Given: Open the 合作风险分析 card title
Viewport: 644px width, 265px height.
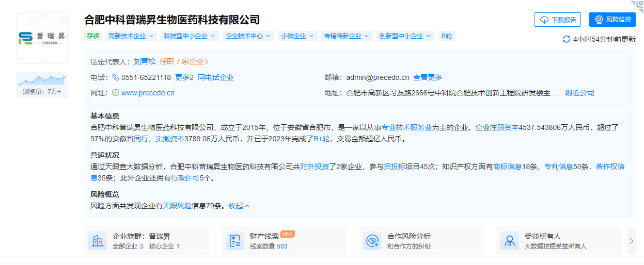Looking at the screenshot, I should pos(409,236).
